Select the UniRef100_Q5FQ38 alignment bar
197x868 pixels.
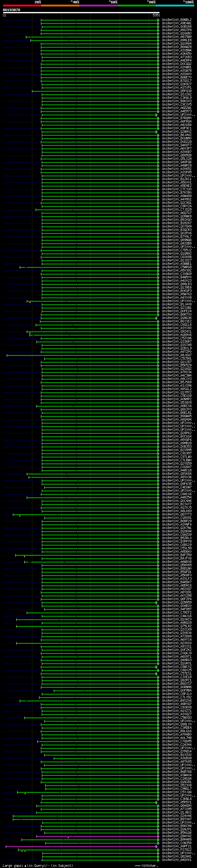[95, 91]
